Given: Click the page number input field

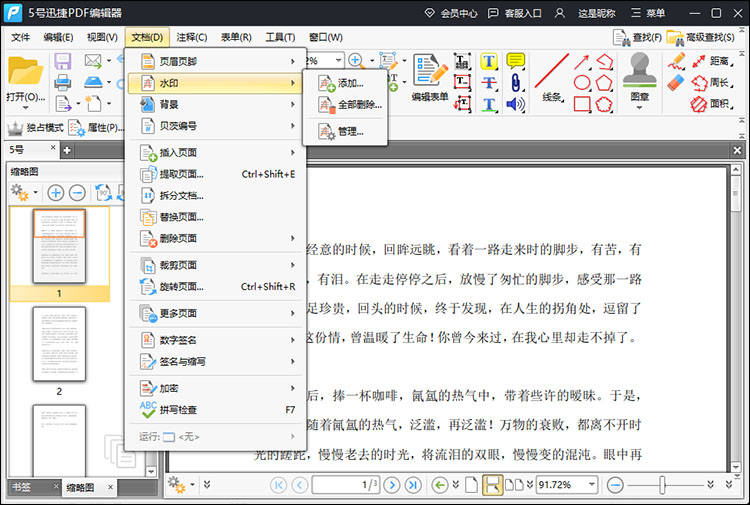Looking at the screenshot, I should tap(346, 485).
